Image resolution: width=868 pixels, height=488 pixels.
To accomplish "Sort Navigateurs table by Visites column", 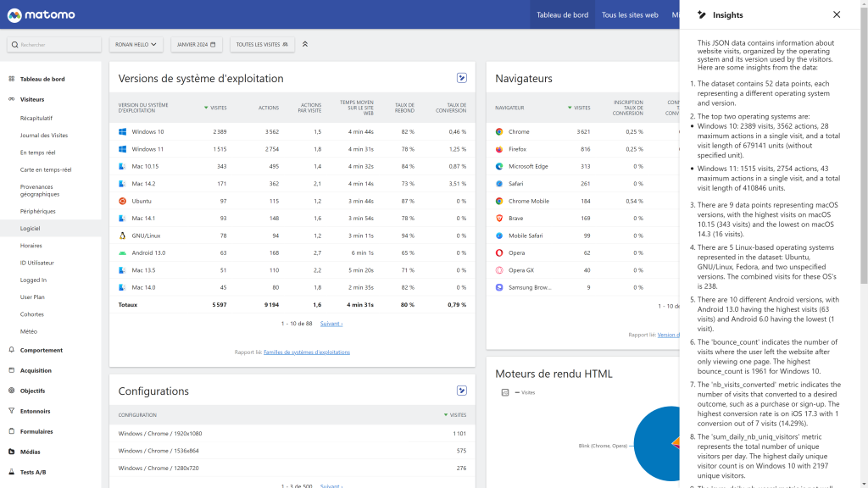I will [x=581, y=108].
